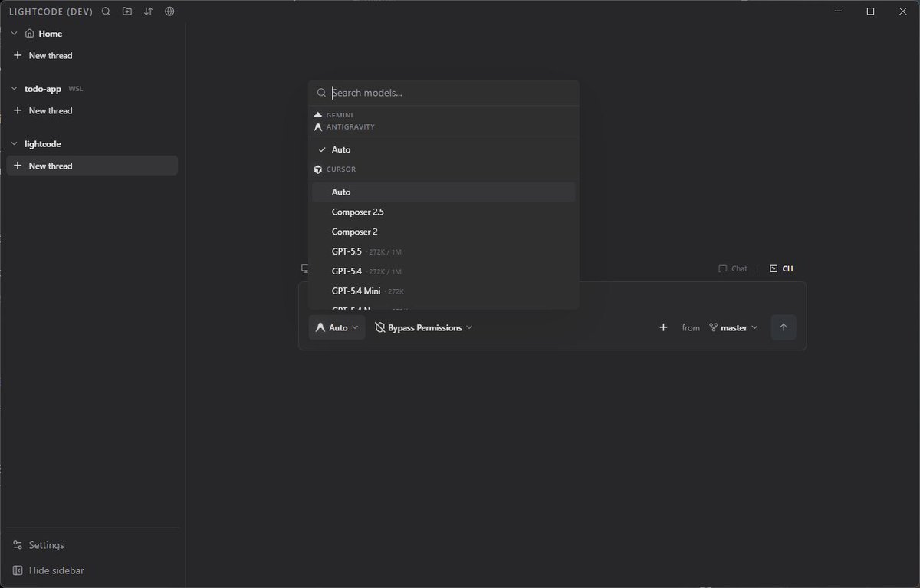Click the sort arrows icon in header
Screen dimensions: 920x588
148,11
